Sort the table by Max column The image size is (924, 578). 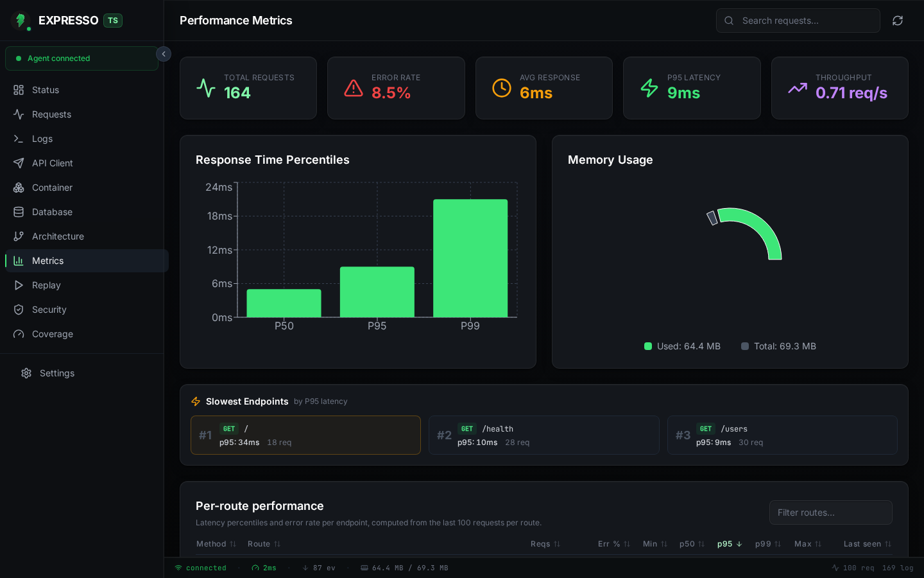pos(808,544)
